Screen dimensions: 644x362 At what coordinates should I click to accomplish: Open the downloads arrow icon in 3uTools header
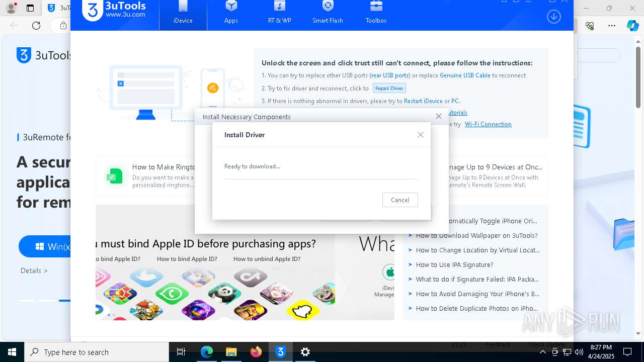tap(553, 17)
